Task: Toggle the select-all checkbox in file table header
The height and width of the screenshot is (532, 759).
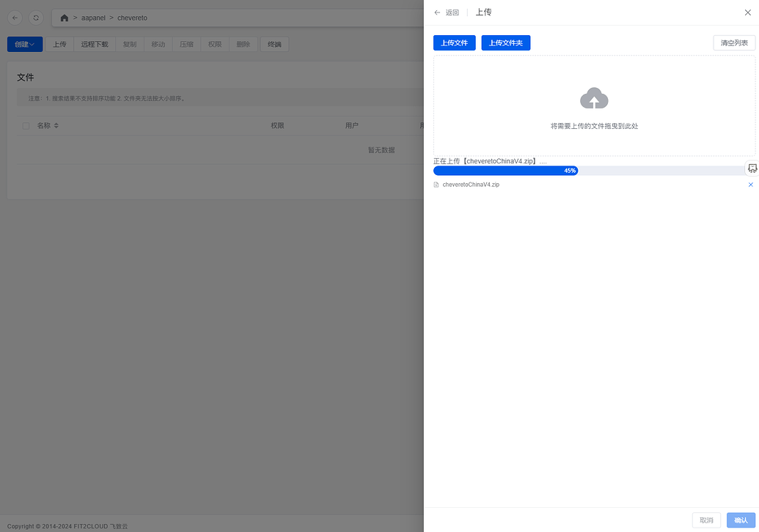Action: 26,126
